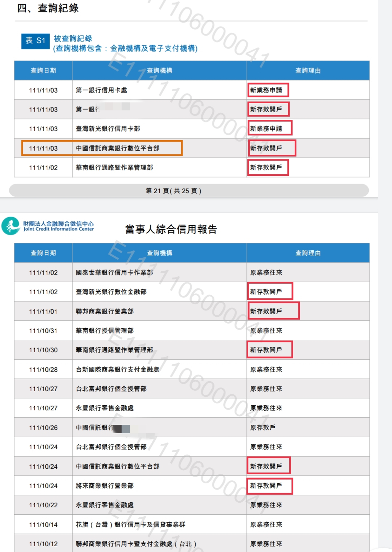
Task: Click '查詢機構' header in table S1
Action: click(159, 70)
